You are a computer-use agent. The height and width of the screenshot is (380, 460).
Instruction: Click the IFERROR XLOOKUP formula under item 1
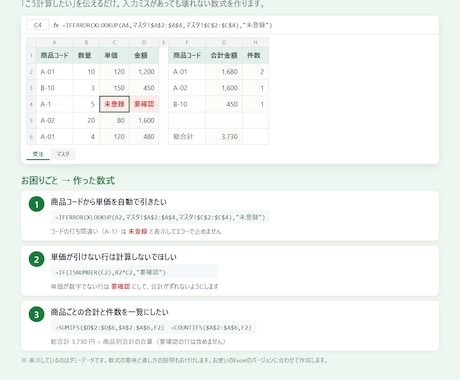[160, 217]
